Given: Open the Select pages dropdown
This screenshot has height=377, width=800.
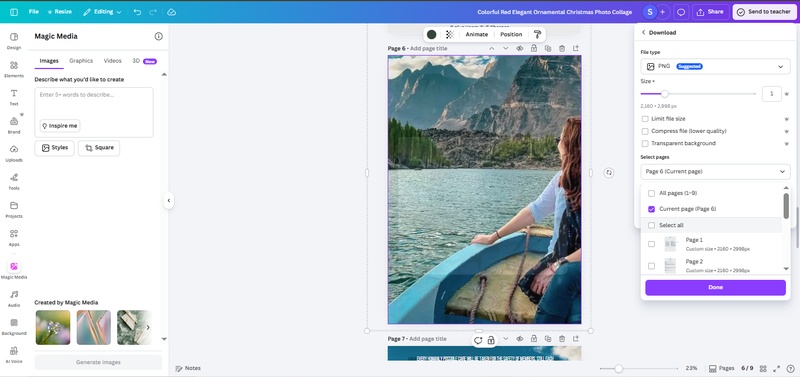Looking at the screenshot, I should coord(715,172).
